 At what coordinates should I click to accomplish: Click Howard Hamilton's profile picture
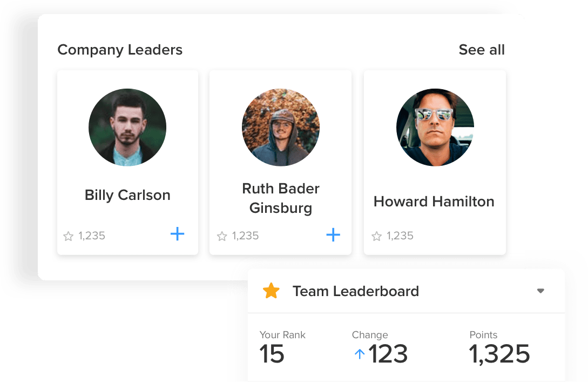tap(435, 128)
